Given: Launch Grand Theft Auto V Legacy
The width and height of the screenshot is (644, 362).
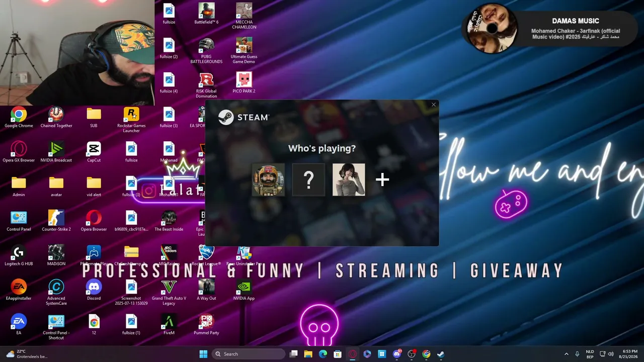Looking at the screenshot, I should pyautogui.click(x=169, y=293).
